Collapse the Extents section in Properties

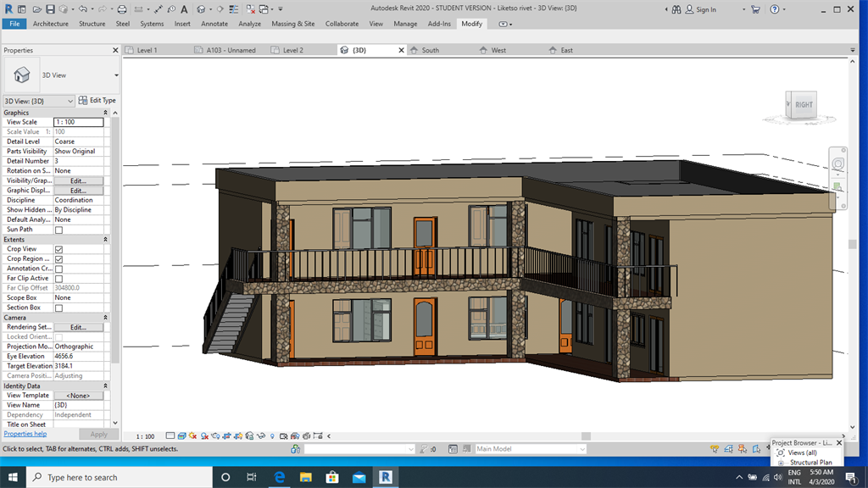click(105, 240)
